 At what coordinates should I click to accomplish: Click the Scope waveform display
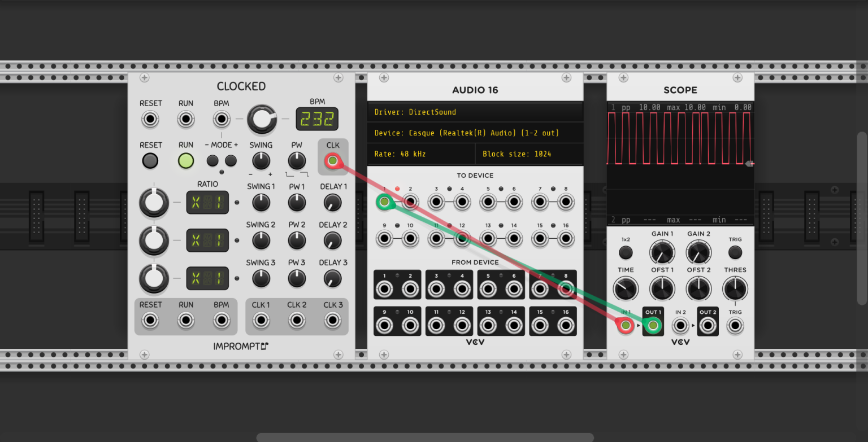click(680, 164)
